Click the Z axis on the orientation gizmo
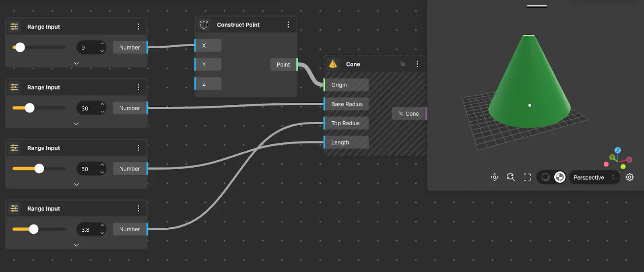Image resolution: width=644 pixels, height=272 pixels. [617, 150]
